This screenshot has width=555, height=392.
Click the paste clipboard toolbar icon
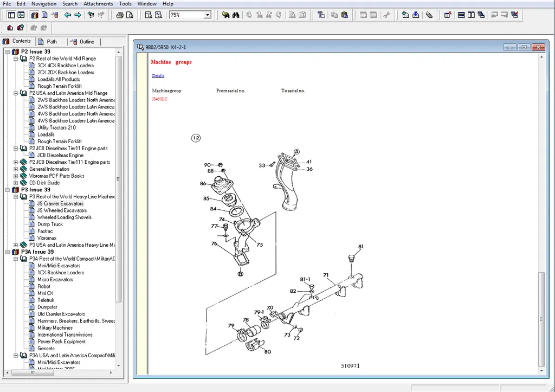(x=344, y=15)
